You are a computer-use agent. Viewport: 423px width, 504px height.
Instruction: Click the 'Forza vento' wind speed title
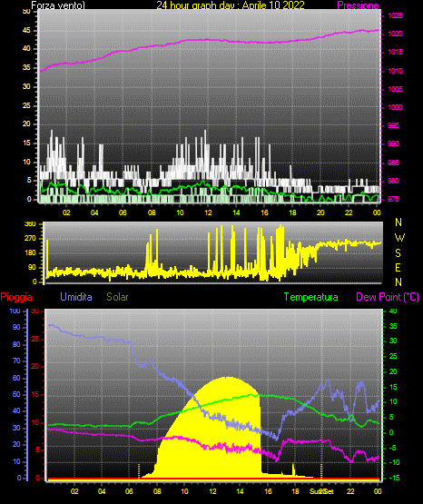58,5
